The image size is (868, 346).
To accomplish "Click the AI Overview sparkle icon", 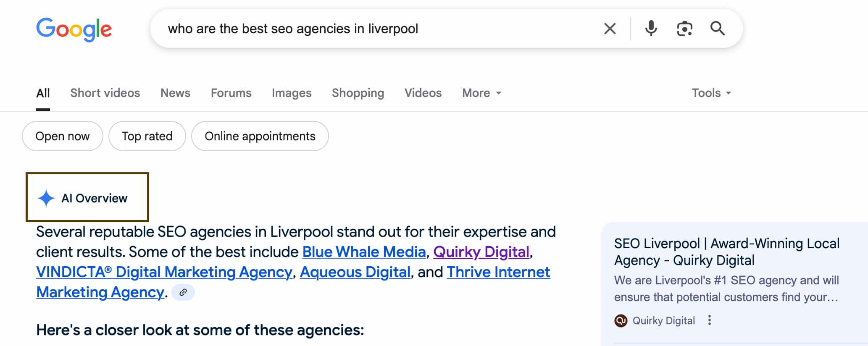I will pyautogui.click(x=46, y=198).
